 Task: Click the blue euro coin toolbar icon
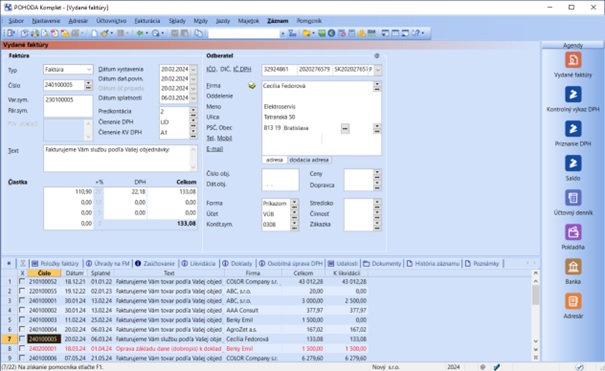pyautogui.click(x=331, y=34)
